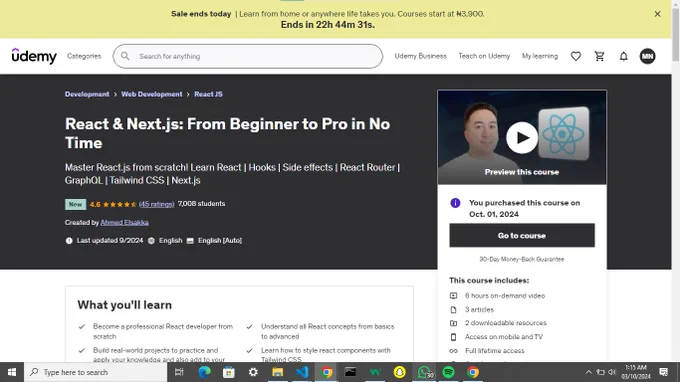Open the Udemy logo home link
Screen dimensions: 680x382
tap(34, 56)
